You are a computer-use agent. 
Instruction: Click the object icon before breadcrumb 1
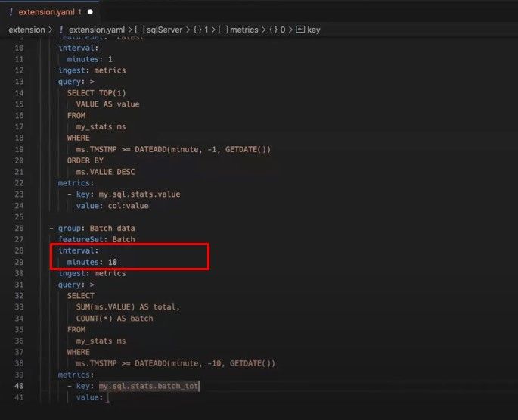(x=198, y=30)
